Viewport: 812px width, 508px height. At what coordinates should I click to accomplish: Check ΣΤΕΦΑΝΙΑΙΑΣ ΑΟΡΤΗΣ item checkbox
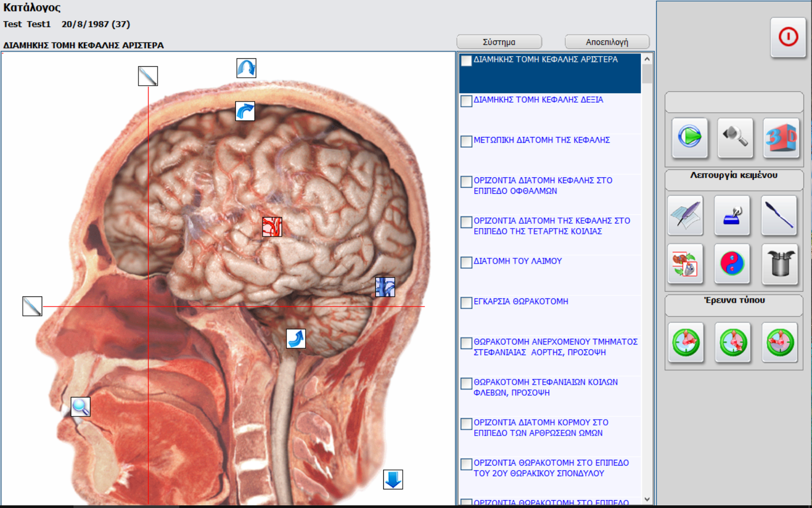466,343
